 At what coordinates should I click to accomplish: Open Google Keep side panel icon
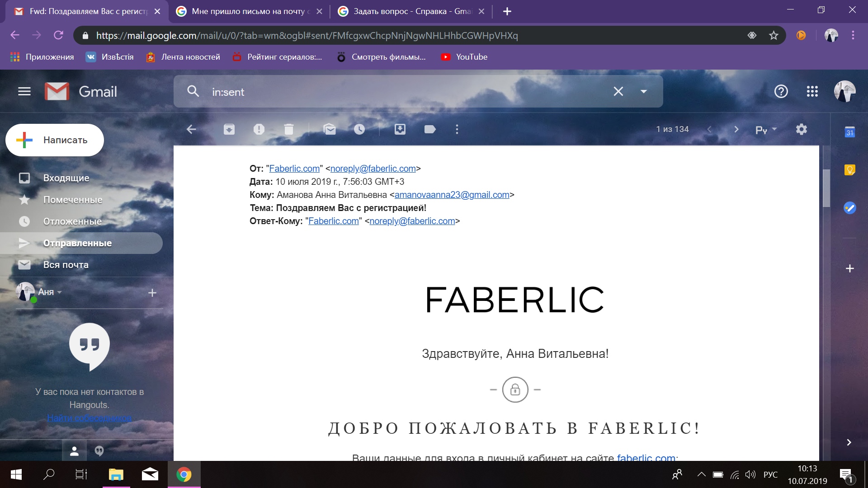tap(850, 170)
